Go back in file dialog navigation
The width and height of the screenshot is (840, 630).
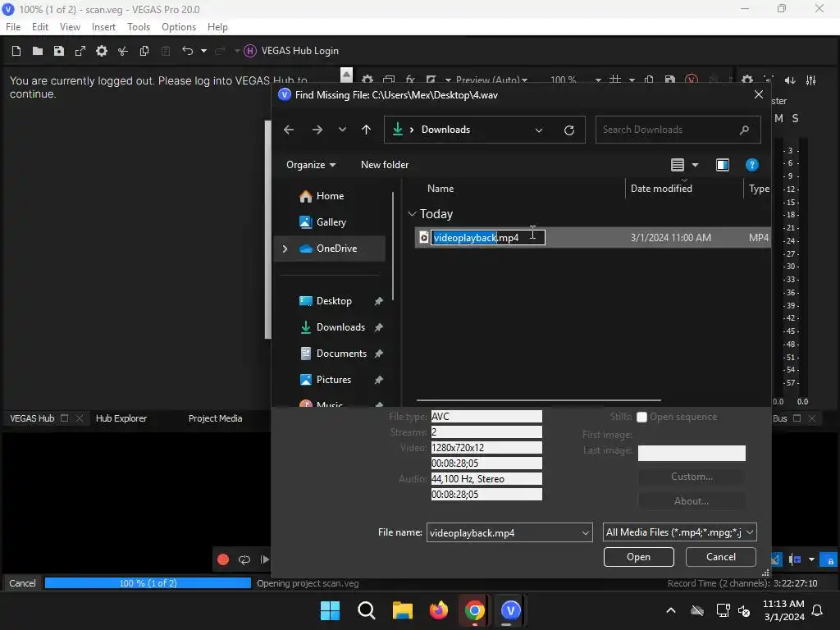pyautogui.click(x=289, y=130)
